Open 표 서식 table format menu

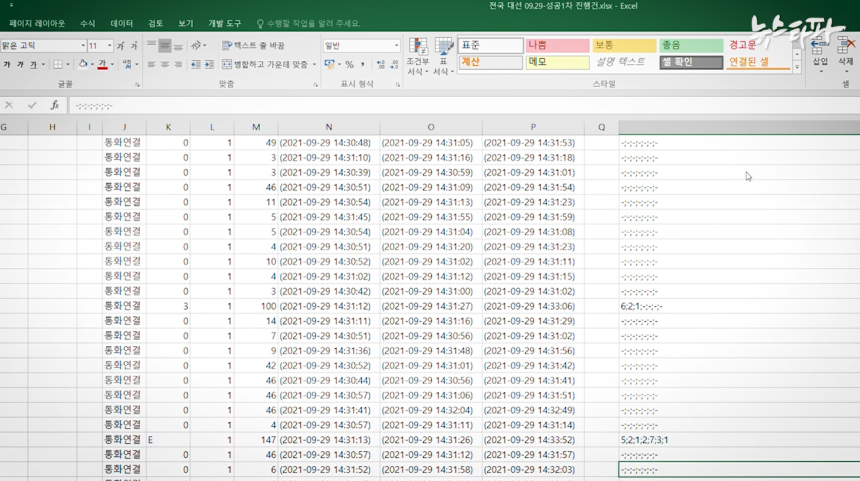443,56
